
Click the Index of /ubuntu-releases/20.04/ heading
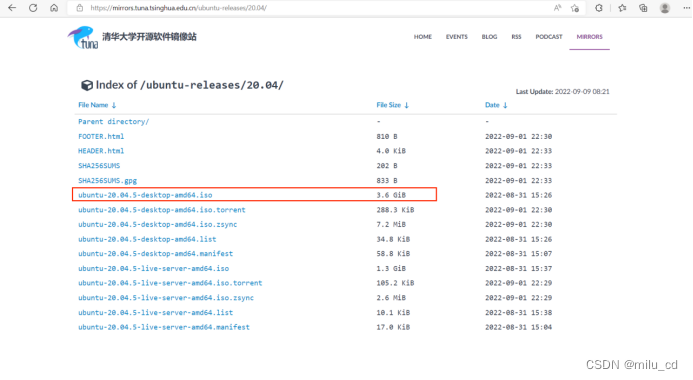pyautogui.click(x=182, y=85)
